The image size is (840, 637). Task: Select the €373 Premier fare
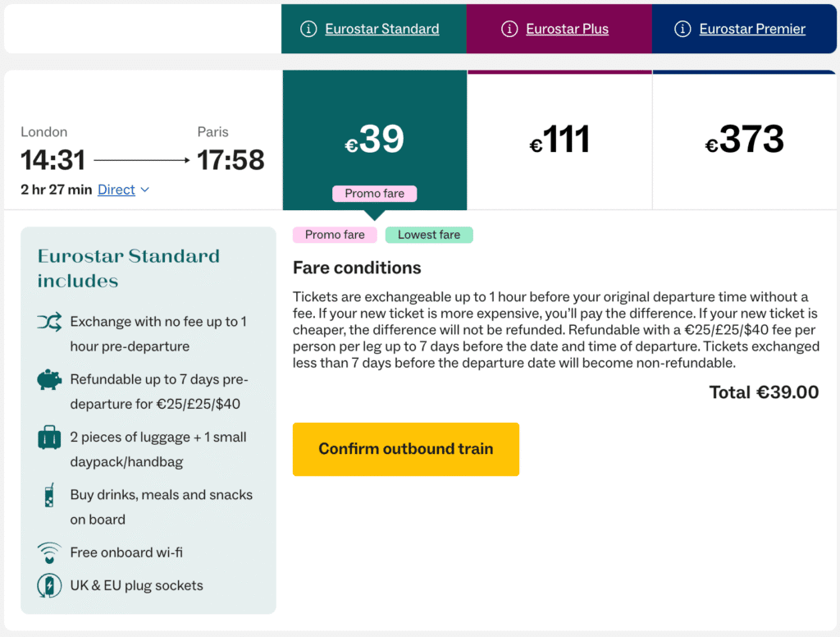(x=744, y=140)
